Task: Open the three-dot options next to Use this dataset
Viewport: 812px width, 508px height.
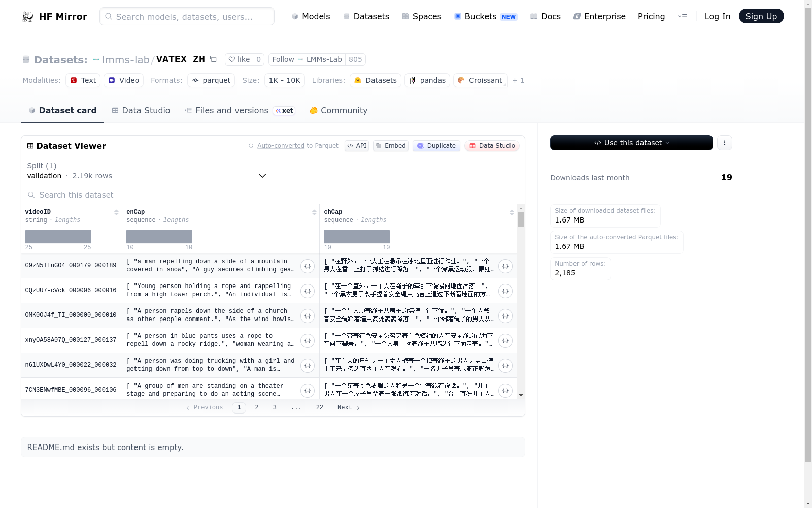Action: point(725,143)
